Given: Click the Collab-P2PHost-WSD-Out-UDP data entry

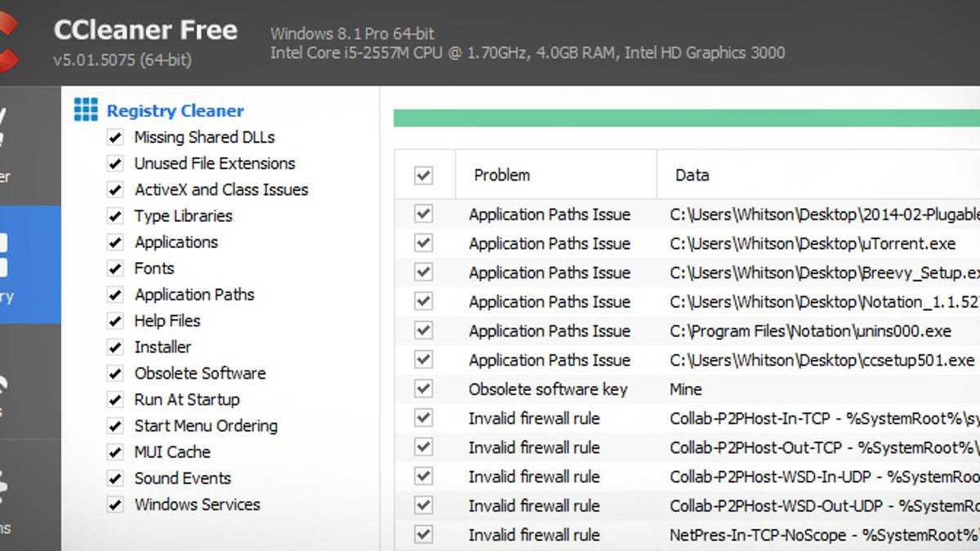Looking at the screenshot, I should pyautogui.click(x=825, y=506).
